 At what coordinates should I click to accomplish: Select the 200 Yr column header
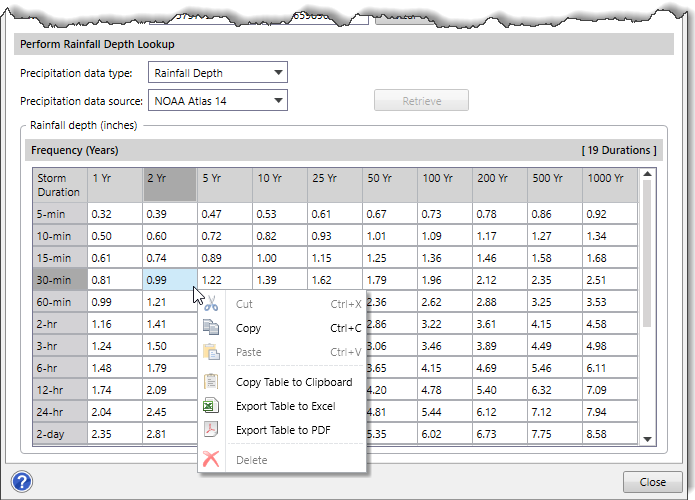[500, 185]
